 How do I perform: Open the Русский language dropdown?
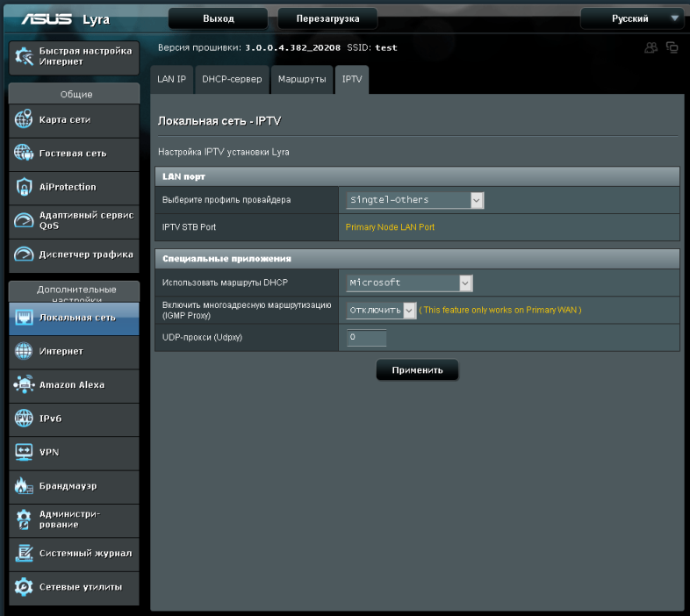(631, 19)
